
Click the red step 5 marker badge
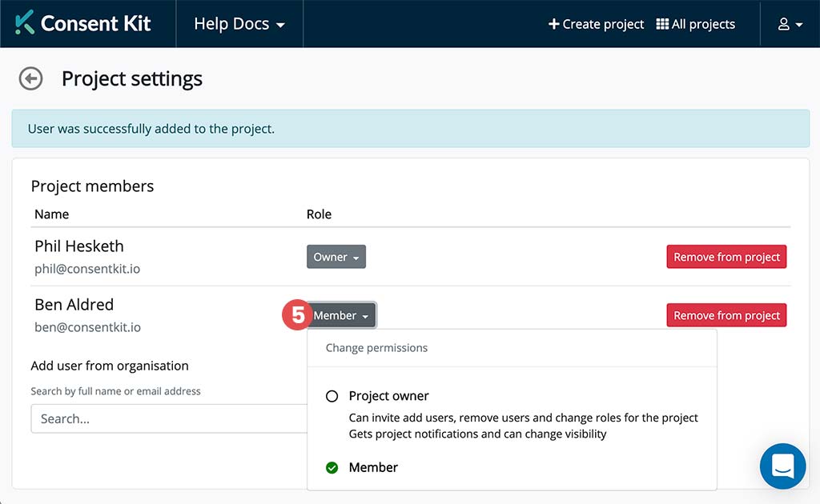296,315
